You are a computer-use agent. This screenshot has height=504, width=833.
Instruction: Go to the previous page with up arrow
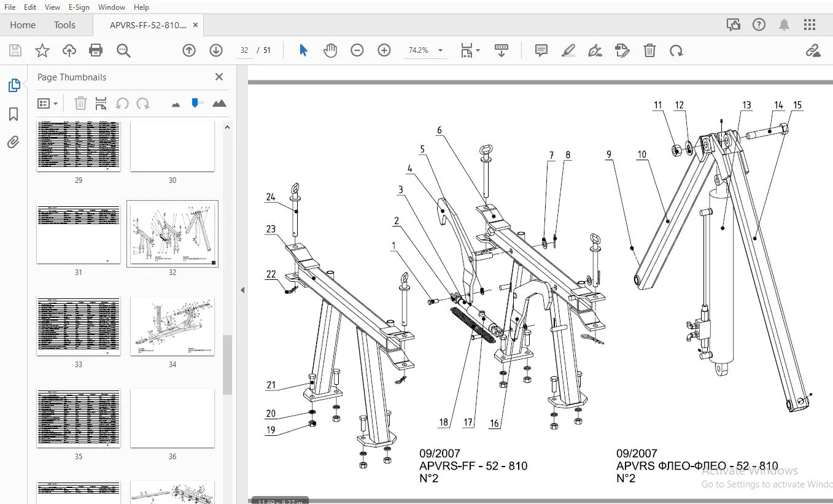coord(189,50)
